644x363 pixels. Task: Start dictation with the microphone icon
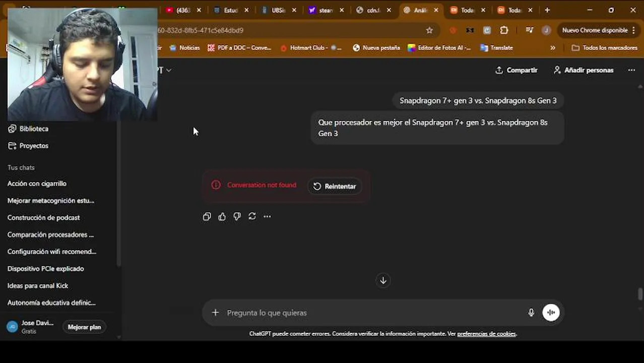(531, 313)
